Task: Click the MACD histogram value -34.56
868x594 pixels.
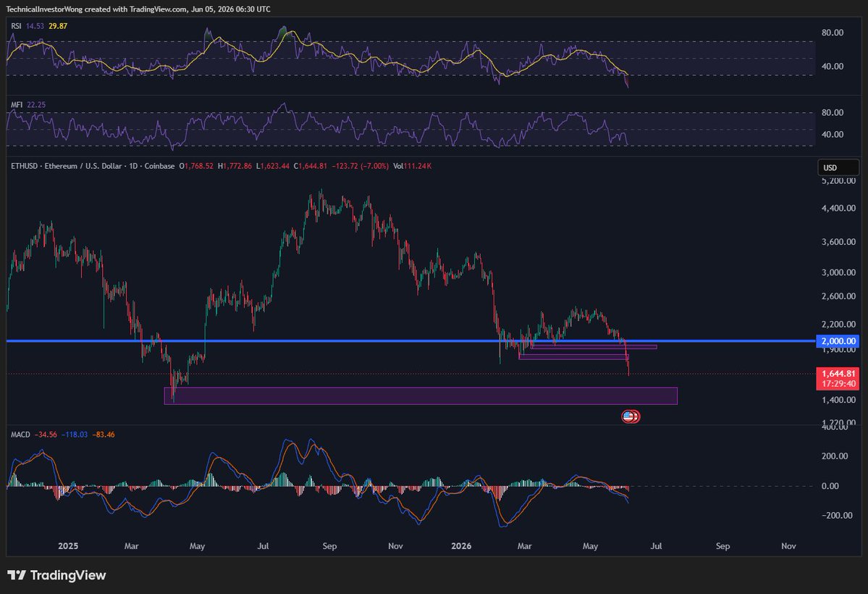Action: [46, 435]
